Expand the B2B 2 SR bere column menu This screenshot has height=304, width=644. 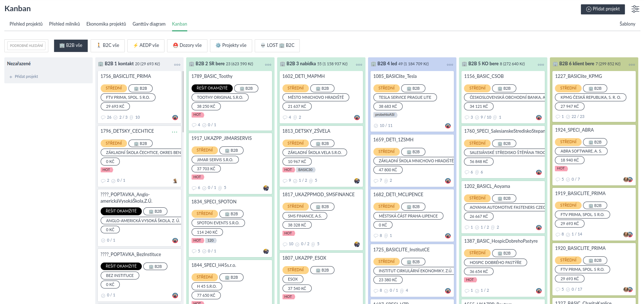point(268,65)
